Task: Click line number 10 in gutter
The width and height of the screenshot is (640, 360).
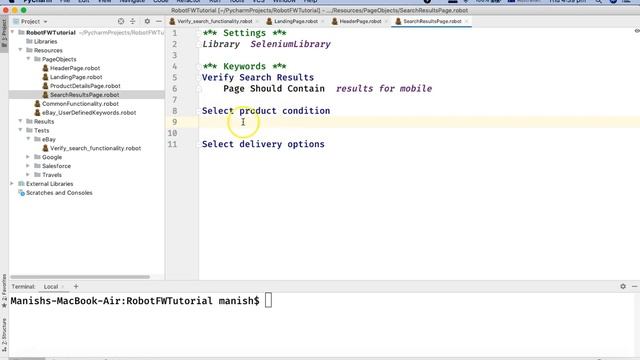Action: pyautogui.click(x=172, y=133)
